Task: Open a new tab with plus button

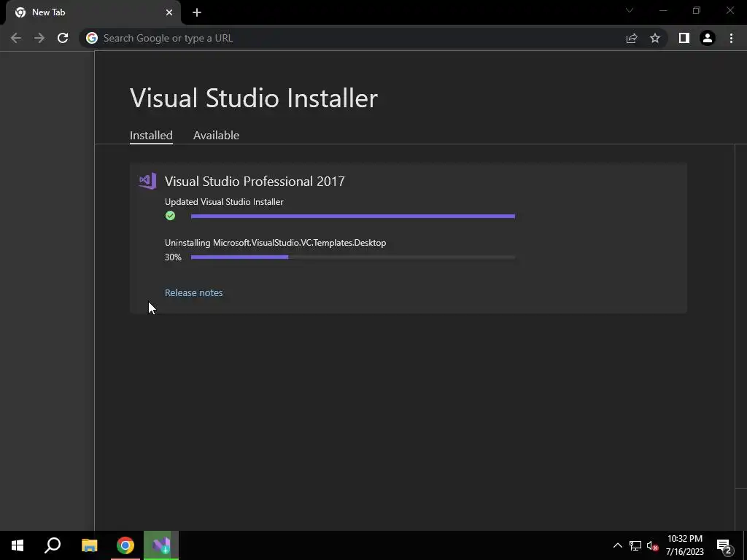Action: [197, 12]
